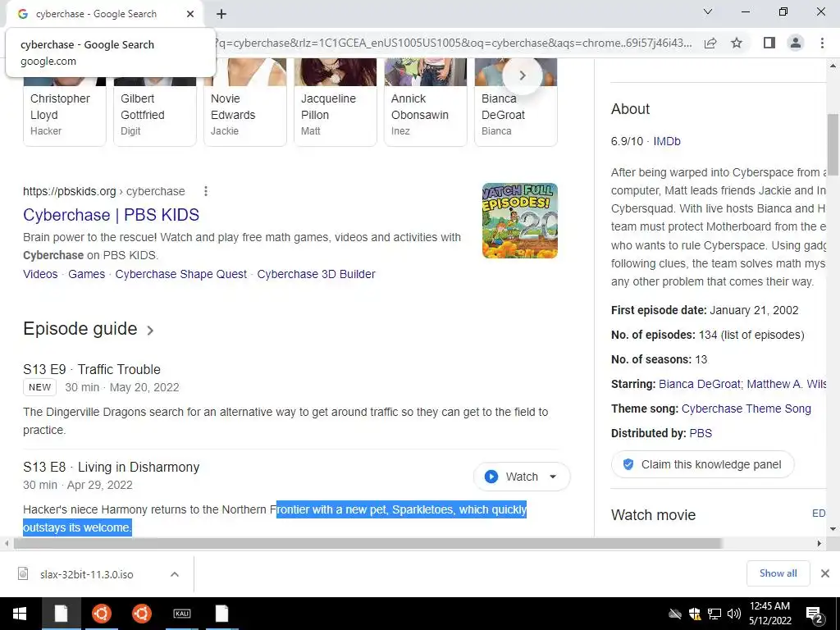The width and height of the screenshot is (840, 630).
Task: Click Claim this knowledge panel
Action: (x=702, y=464)
